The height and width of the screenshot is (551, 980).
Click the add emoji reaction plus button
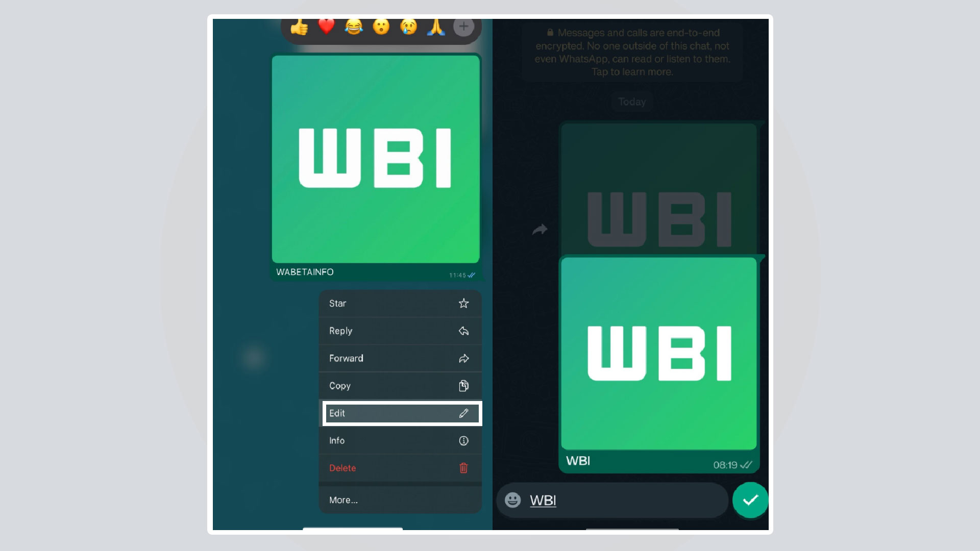click(464, 26)
